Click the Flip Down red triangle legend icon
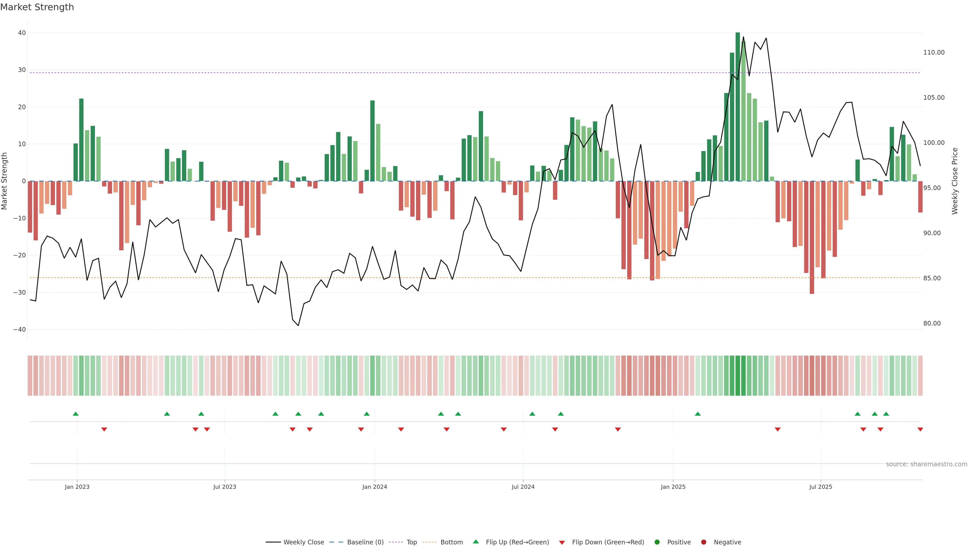Viewport: 980px width, 551px height. point(562,542)
